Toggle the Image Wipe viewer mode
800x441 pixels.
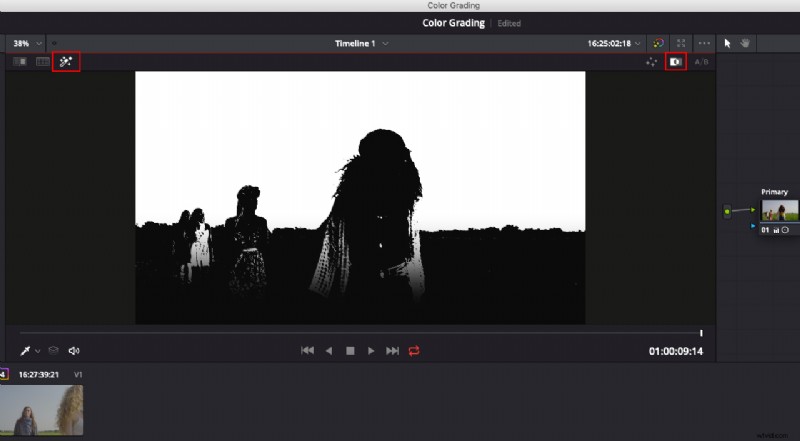tap(20, 62)
